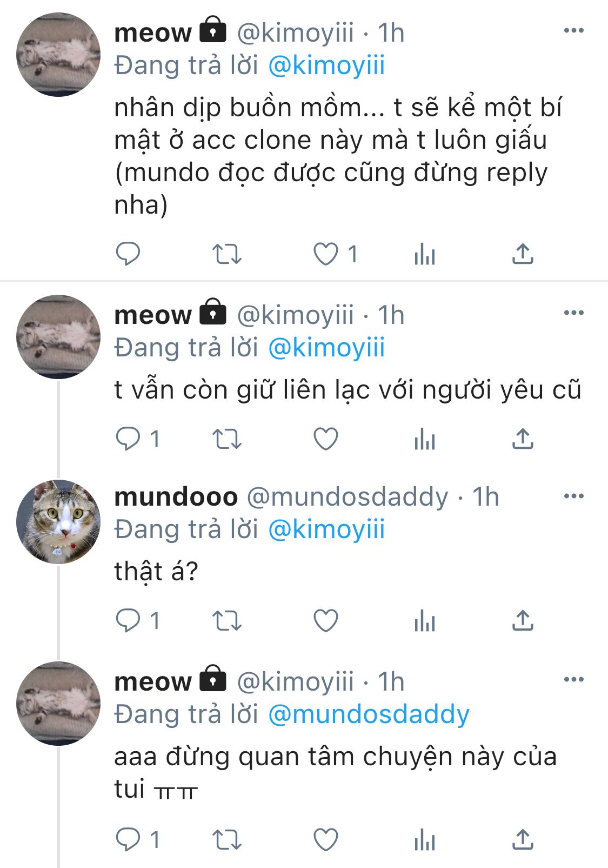Image resolution: width=608 pixels, height=868 pixels.
Task: Share mundooo's 'thật á?' tweet
Action: tap(522, 620)
